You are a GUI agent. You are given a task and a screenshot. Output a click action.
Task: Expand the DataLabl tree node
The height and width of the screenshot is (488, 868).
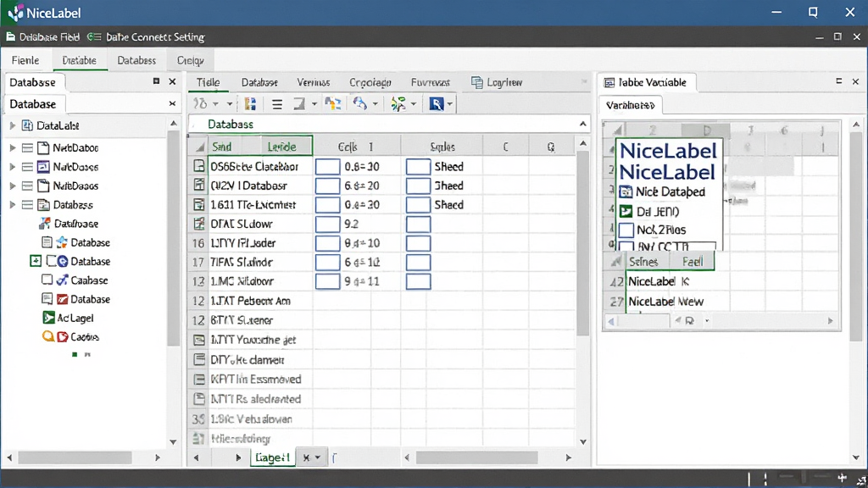[x=12, y=125]
